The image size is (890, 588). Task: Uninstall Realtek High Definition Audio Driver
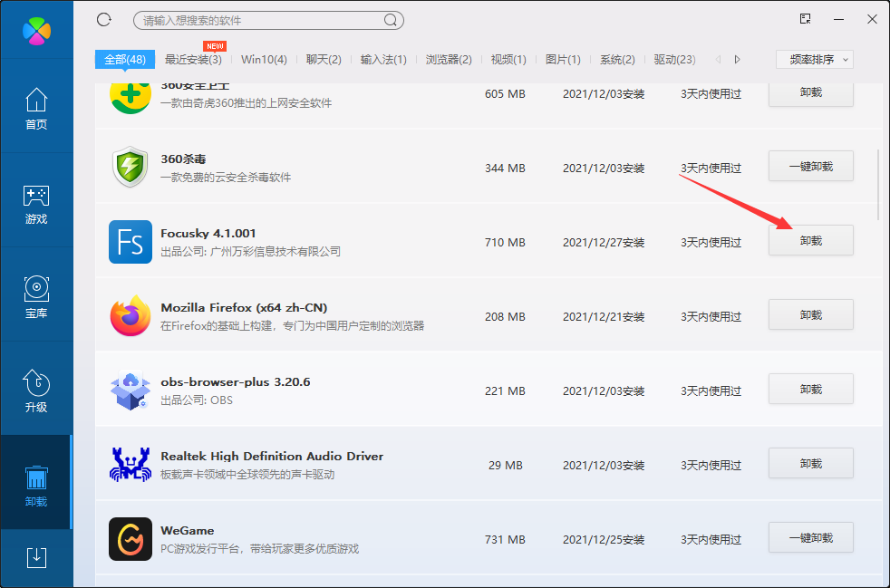click(x=811, y=464)
